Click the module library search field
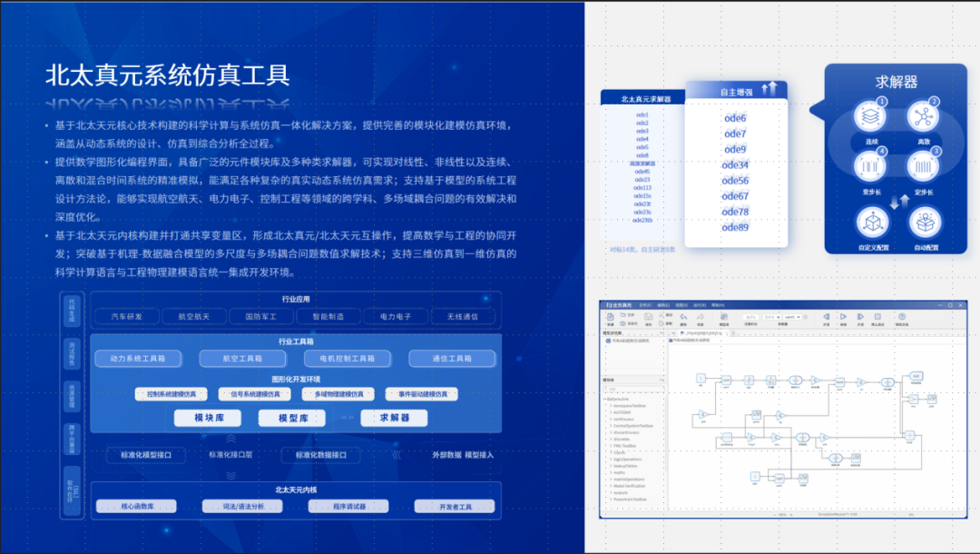This screenshot has height=554, width=980. (633, 389)
